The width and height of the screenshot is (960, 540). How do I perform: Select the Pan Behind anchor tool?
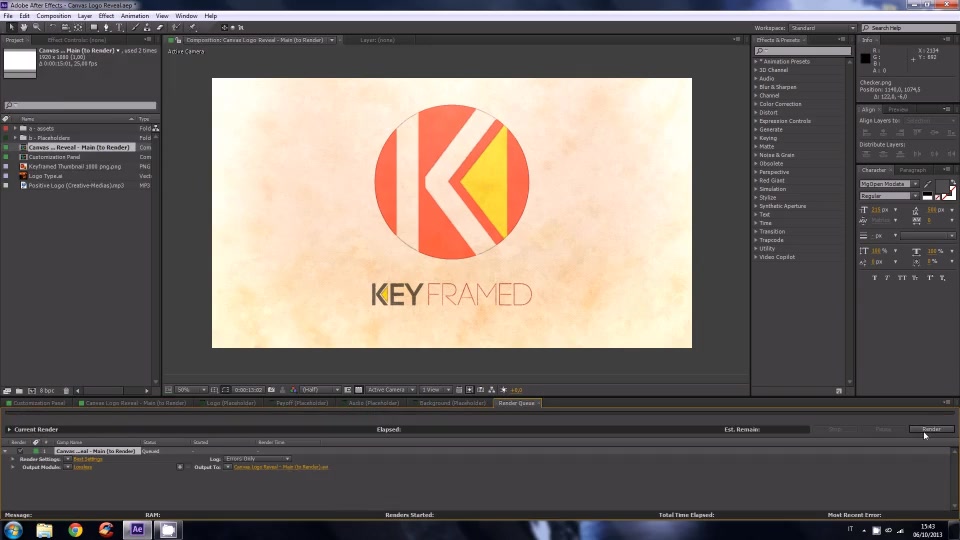tap(78, 28)
